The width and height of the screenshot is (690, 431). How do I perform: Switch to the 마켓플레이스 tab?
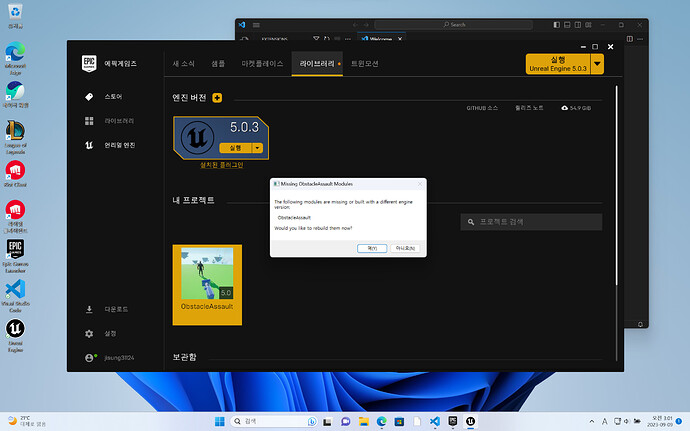click(x=262, y=63)
